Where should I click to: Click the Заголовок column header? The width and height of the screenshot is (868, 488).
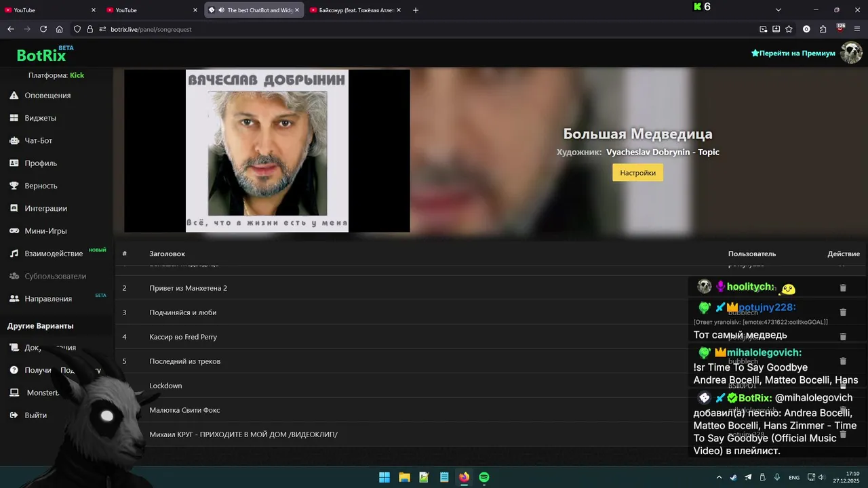[167, 254]
